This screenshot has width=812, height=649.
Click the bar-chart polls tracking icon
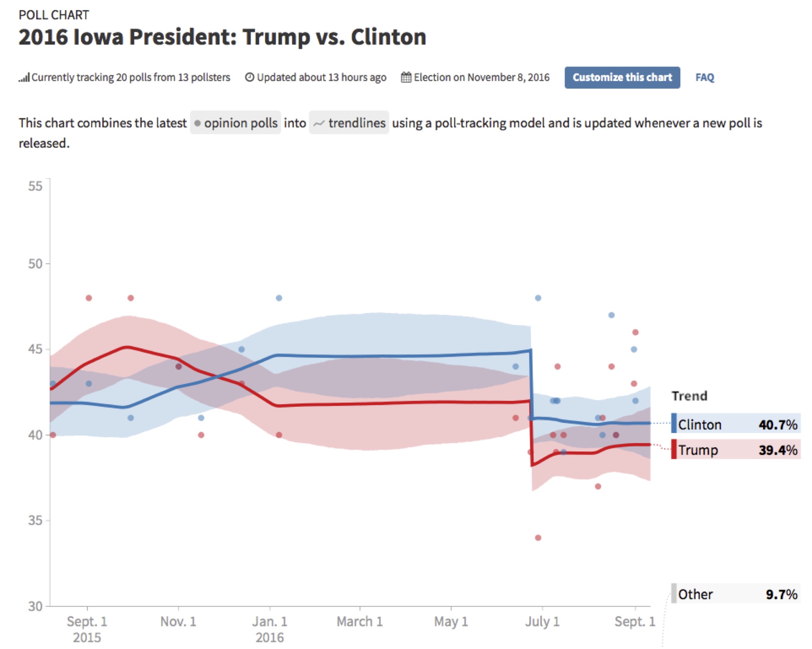(x=24, y=77)
